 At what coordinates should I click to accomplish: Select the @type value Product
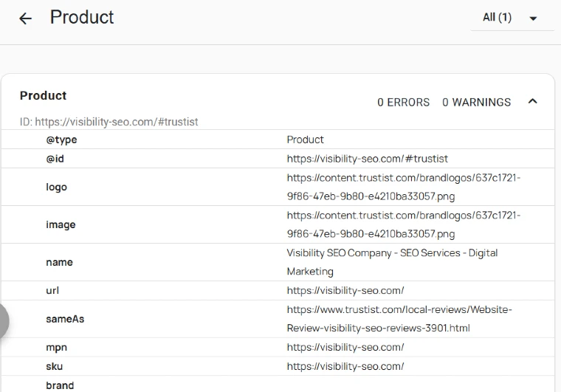coord(305,140)
